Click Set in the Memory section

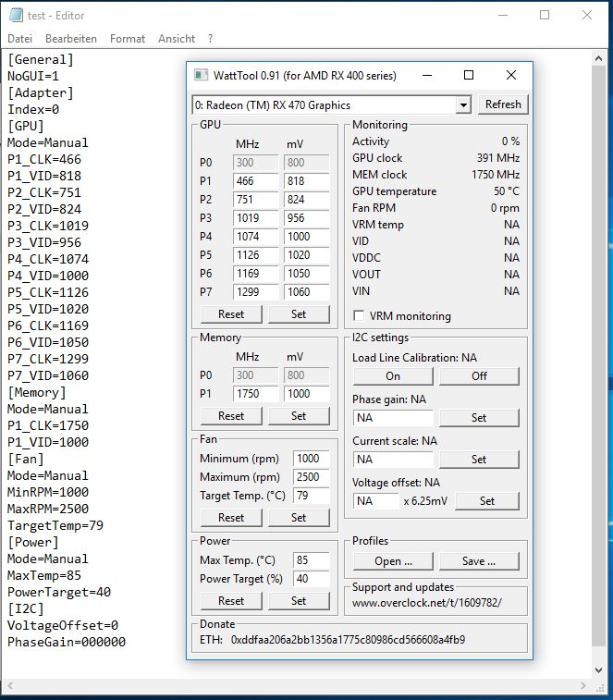[x=299, y=416]
